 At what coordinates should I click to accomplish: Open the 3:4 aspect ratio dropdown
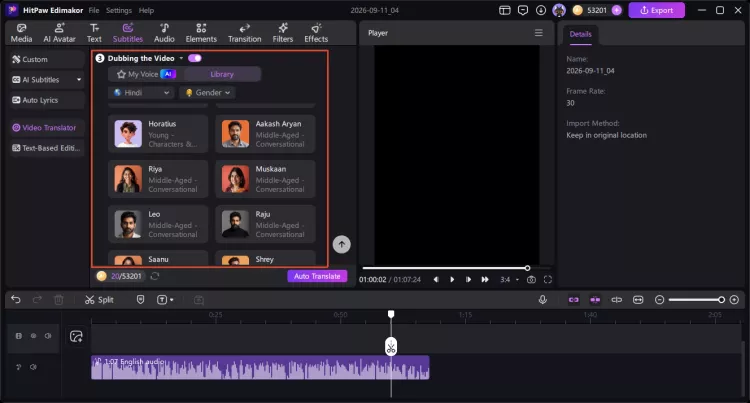pyautogui.click(x=509, y=280)
